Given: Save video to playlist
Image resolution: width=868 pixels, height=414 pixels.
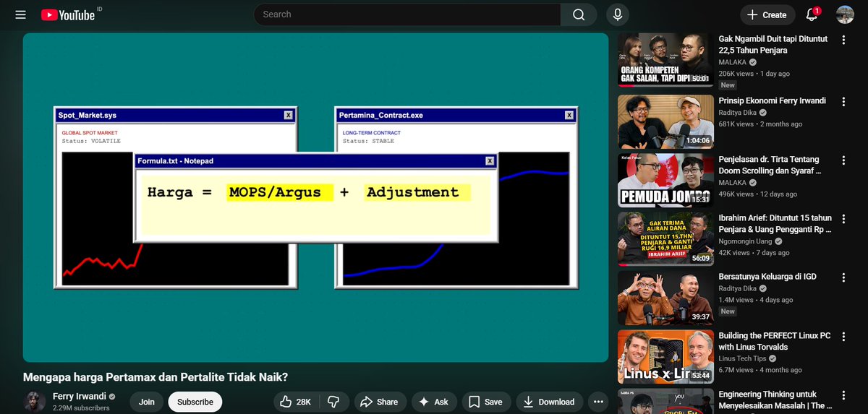Looking at the screenshot, I should (x=485, y=402).
